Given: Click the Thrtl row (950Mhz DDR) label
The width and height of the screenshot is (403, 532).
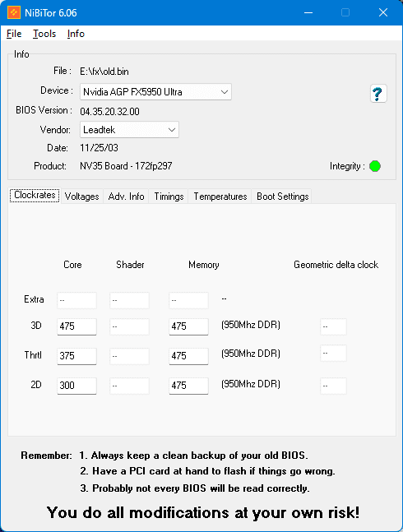Looking at the screenshot, I should click(251, 354).
